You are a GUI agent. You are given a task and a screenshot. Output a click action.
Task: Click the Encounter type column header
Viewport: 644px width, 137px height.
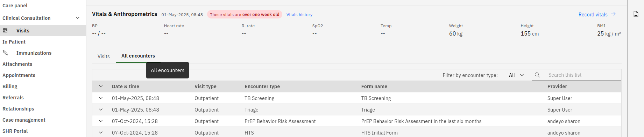tap(262, 86)
